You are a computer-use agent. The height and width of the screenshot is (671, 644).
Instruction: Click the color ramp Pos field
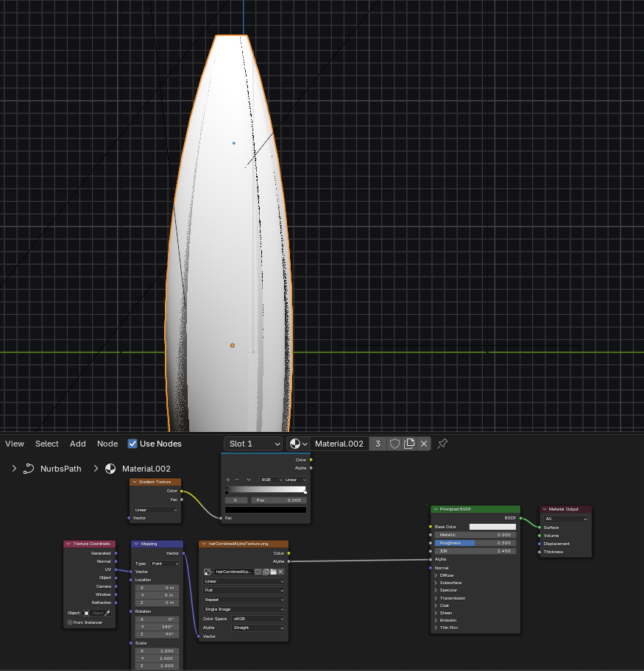click(279, 500)
